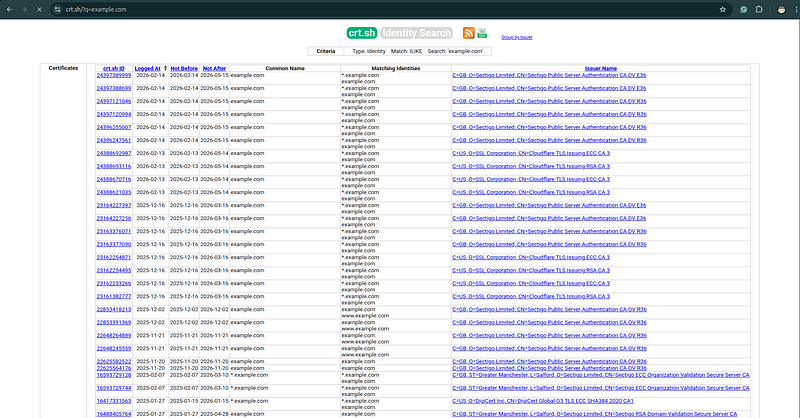Stop page loading with the X button
The image size is (800, 418).
(x=39, y=9)
